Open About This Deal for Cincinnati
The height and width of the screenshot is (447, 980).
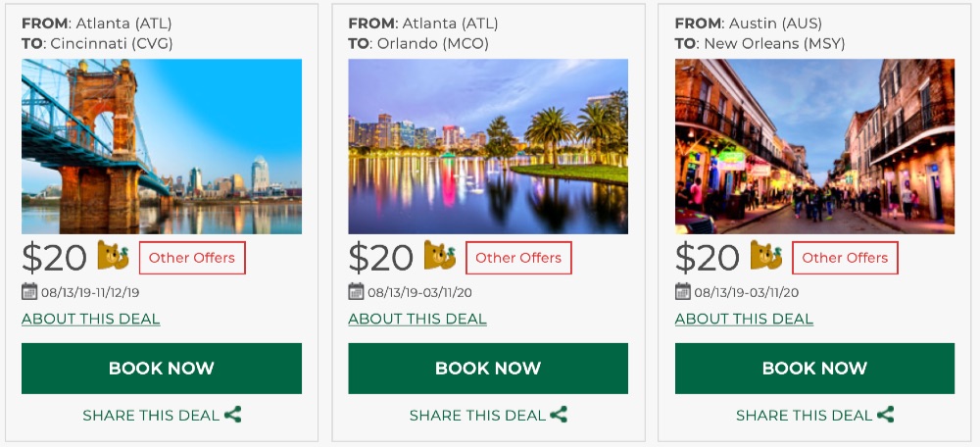point(90,319)
